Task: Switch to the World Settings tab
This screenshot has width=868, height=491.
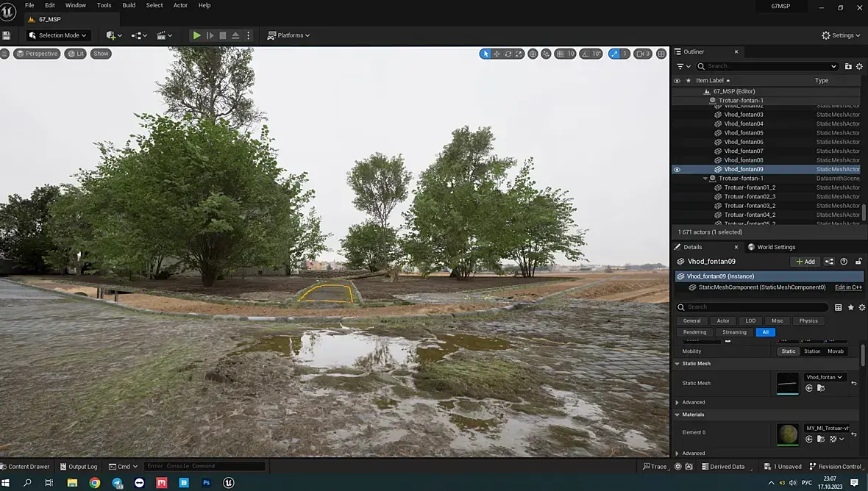Action: pos(772,247)
